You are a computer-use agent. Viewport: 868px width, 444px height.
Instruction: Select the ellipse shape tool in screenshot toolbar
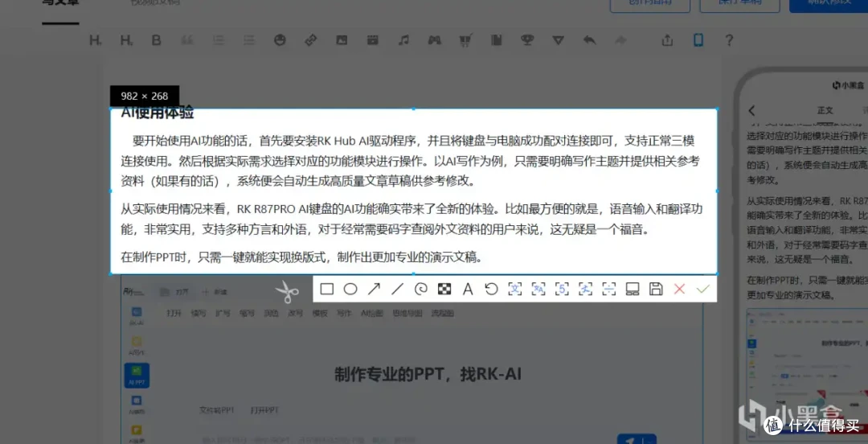pos(350,289)
